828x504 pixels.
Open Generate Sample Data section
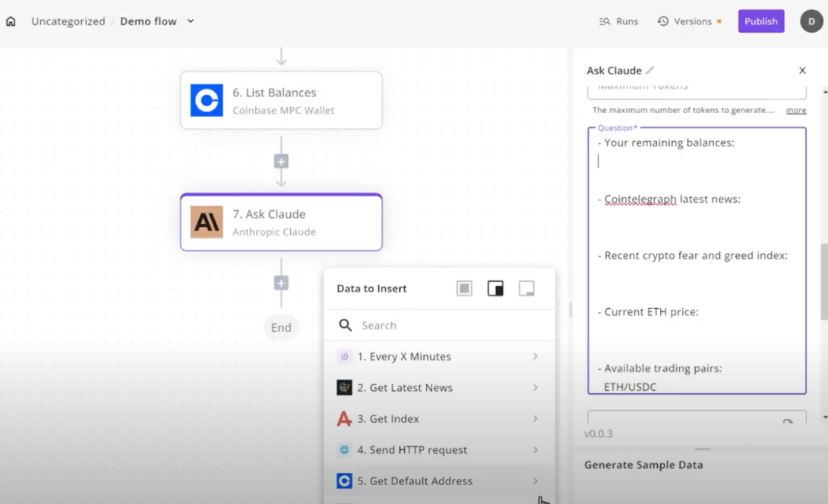coord(643,465)
